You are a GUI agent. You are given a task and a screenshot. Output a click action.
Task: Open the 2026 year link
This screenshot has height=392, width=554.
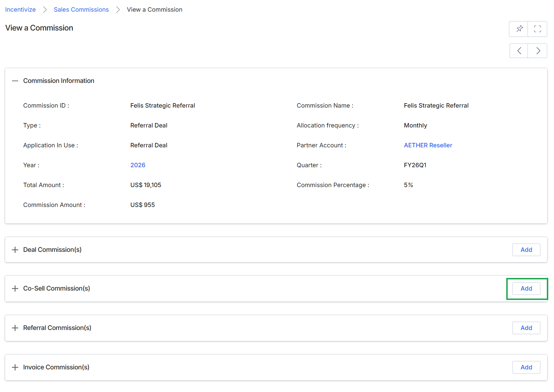[138, 165]
